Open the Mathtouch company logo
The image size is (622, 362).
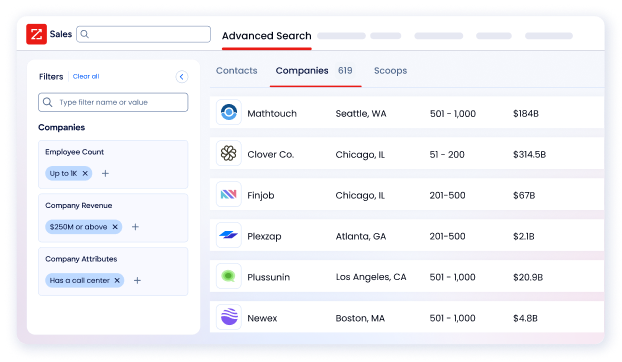(x=229, y=112)
